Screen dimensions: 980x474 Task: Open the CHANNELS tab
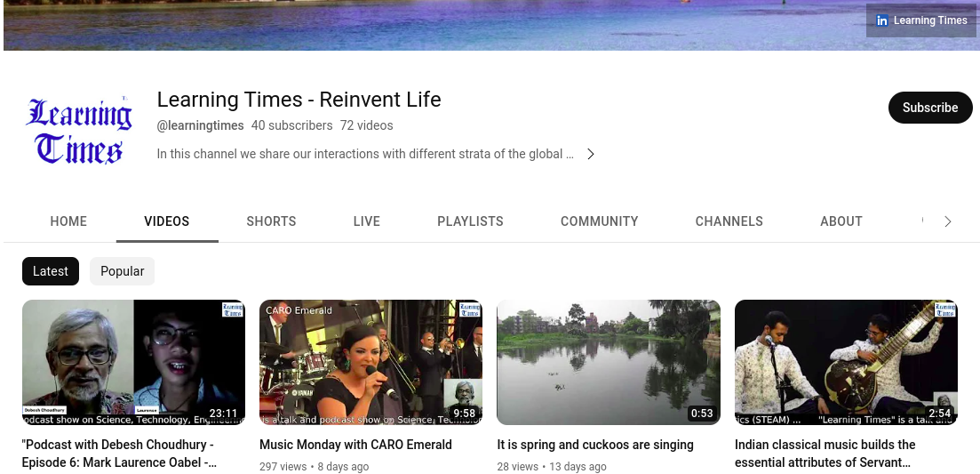coord(729,221)
